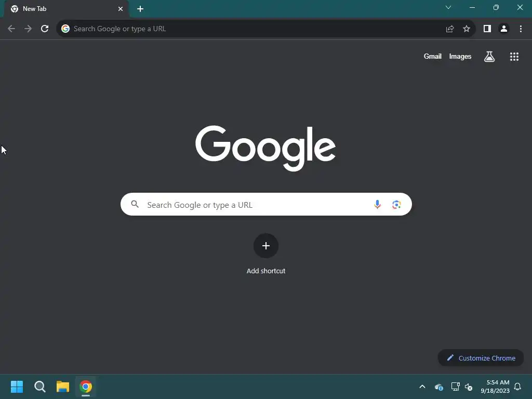Expand the tab search chevron
The height and width of the screenshot is (399, 532).
tap(448, 7)
